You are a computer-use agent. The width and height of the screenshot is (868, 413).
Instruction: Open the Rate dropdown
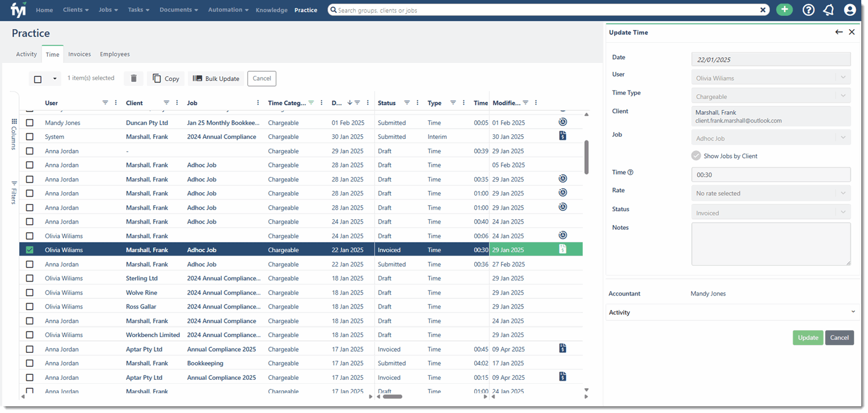[771, 193]
